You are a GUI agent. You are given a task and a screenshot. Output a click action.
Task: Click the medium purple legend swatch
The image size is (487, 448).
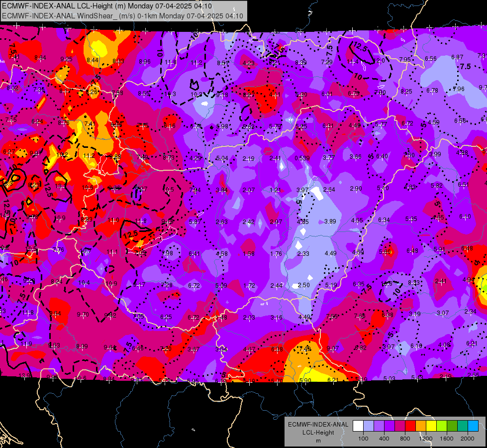click(x=379, y=426)
